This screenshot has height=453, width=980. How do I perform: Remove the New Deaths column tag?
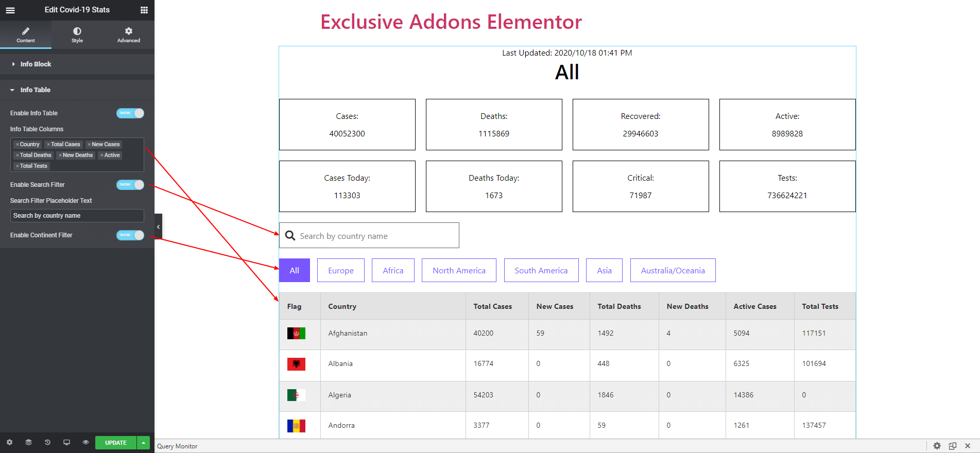coord(60,155)
